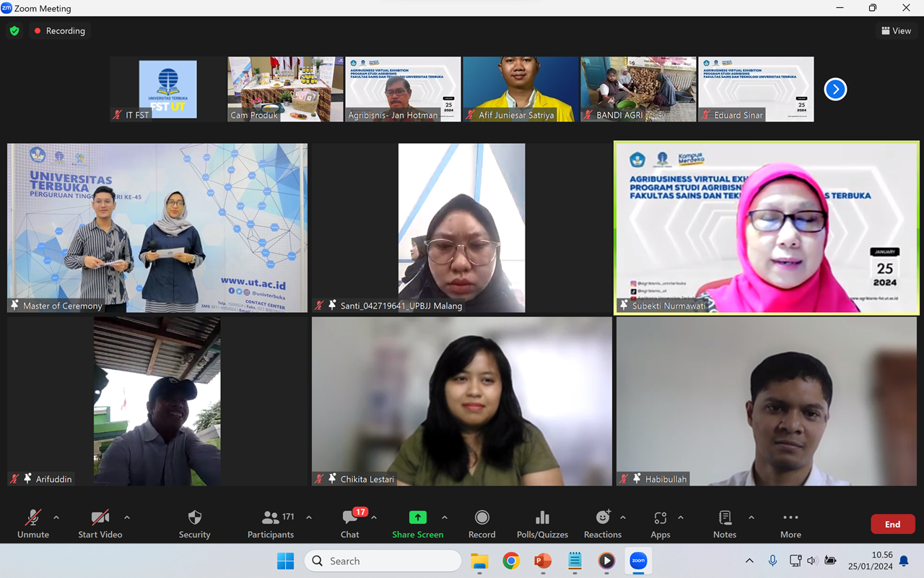The width and height of the screenshot is (924, 578).
Task: Open the More options menu
Action: (790, 524)
